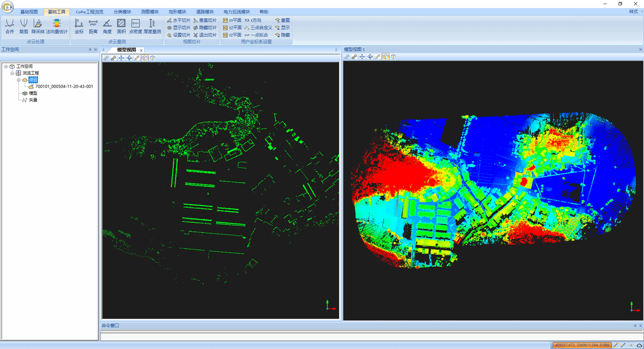This screenshot has height=349, width=644.
Task: Open the 地形模块 tab
Action: pos(177,12)
